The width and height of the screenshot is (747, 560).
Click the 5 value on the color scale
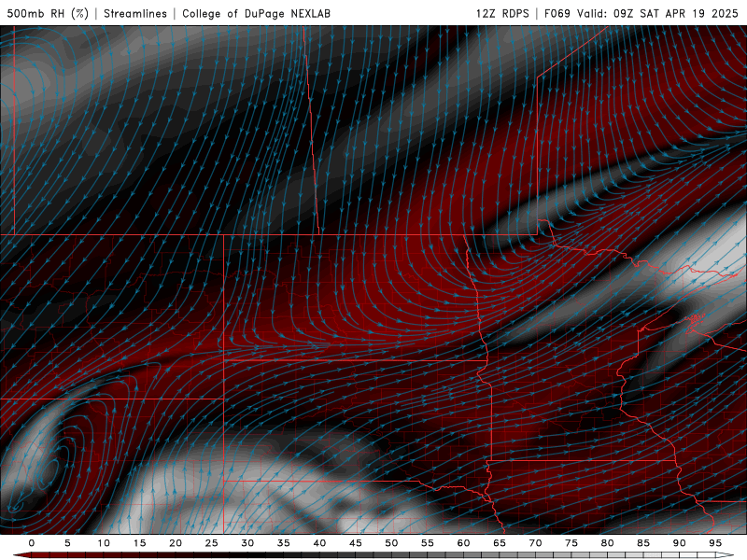point(67,543)
